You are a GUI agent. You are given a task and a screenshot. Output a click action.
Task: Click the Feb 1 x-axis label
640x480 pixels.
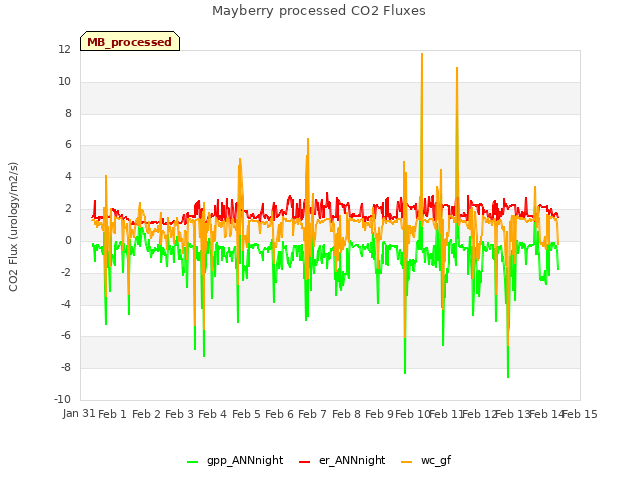click(112, 414)
